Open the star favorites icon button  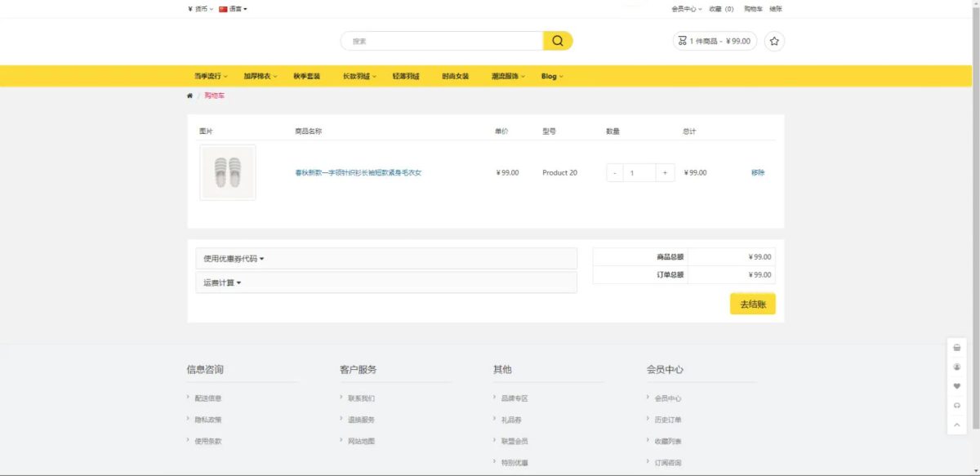774,41
